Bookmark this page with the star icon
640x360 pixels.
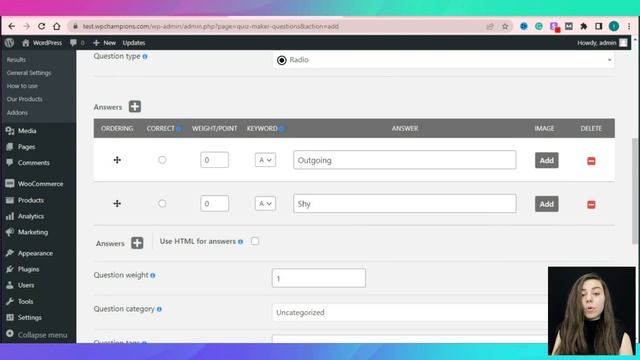click(505, 27)
